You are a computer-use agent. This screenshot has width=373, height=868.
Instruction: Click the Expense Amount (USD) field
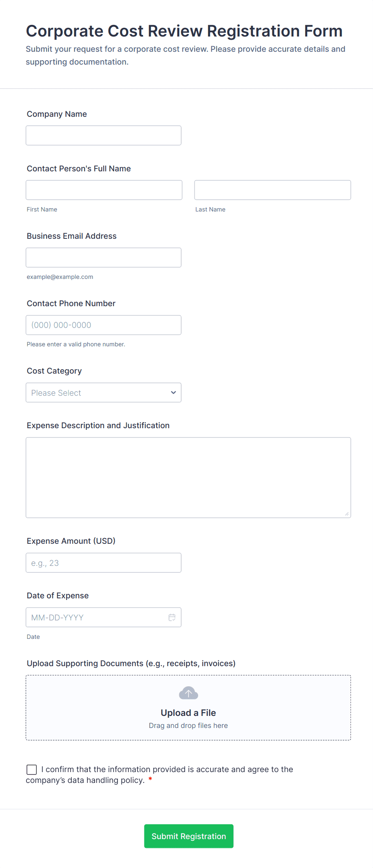[x=103, y=563]
